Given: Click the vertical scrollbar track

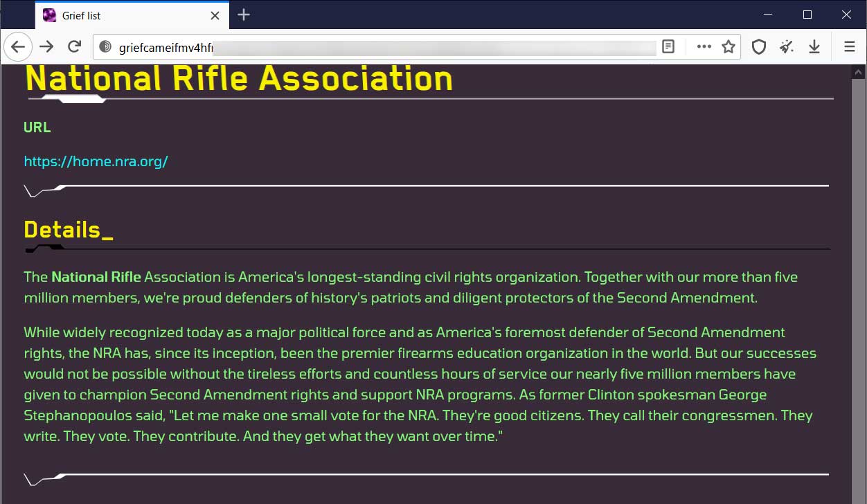Looking at the screenshot, I should 859,291.
